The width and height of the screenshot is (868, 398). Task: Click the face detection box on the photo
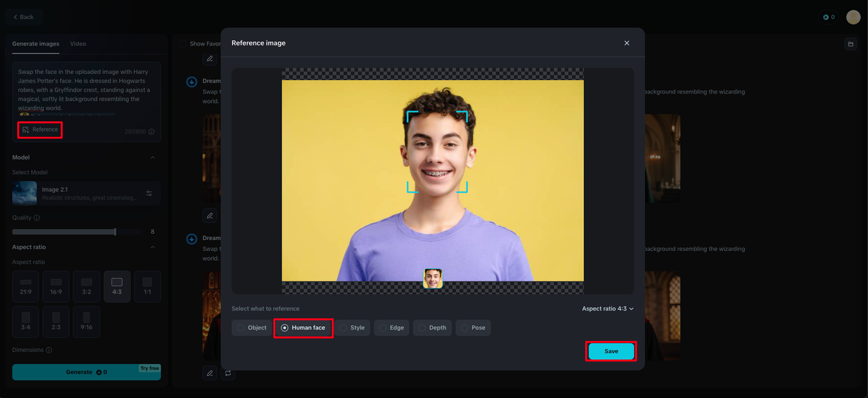point(437,152)
